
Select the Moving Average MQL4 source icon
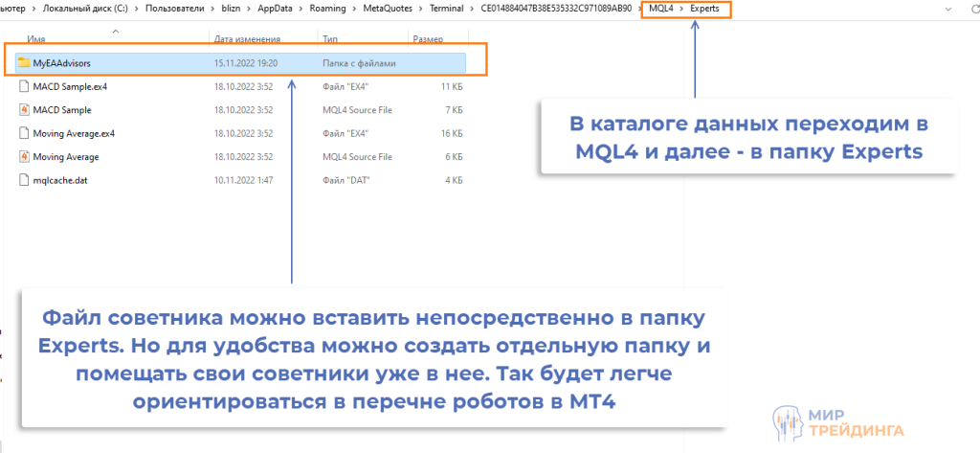(24, 157)
